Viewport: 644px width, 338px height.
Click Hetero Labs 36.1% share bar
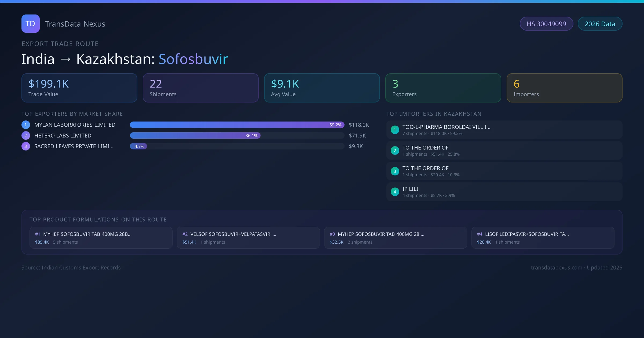[x=195, y=135]
